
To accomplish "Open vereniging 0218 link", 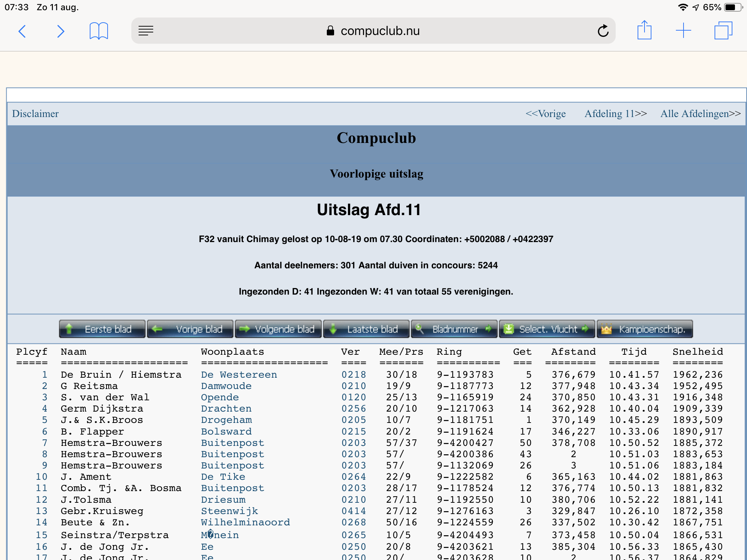I will (354, 375).
